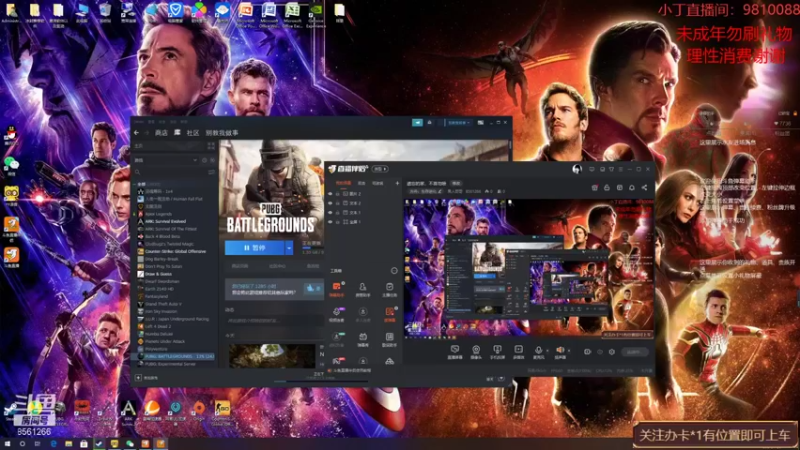The height and width of the screenshot is (450, 800).
Task: Open PUBG 商店页面 sub-tab
Action: tap(240, 266)
